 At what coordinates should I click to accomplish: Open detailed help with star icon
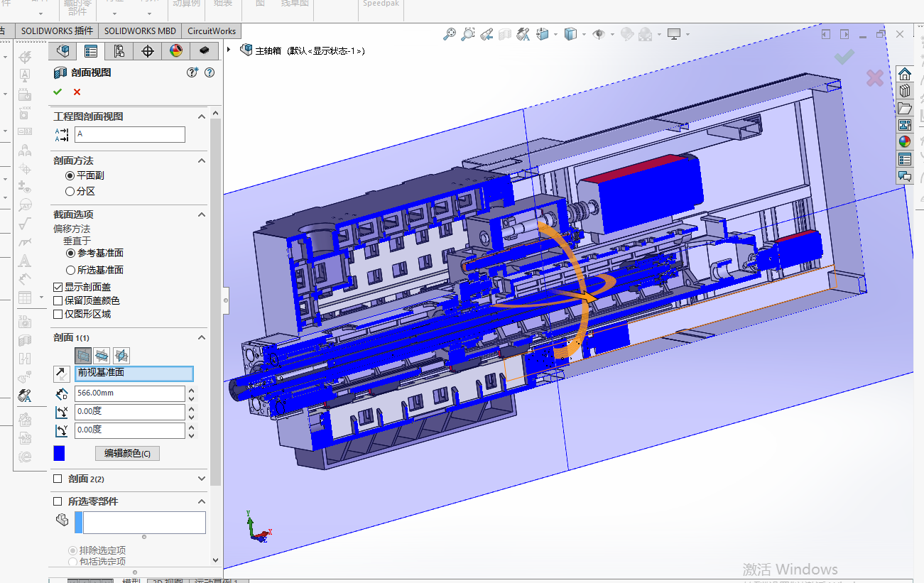pos(192,72)
